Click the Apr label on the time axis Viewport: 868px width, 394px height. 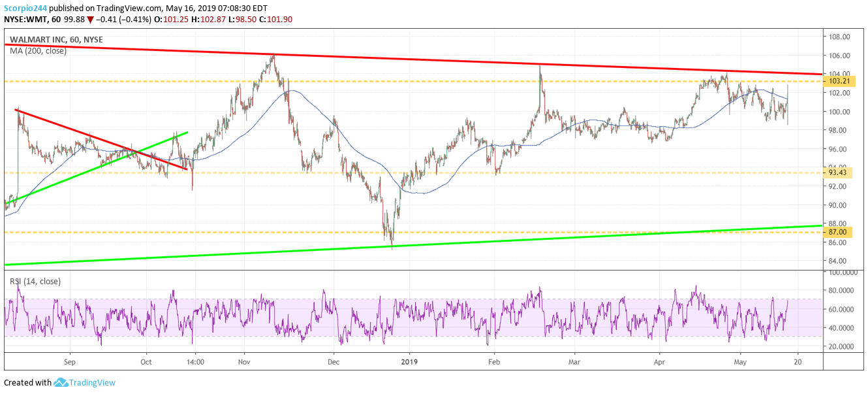[x=659, y=361]
